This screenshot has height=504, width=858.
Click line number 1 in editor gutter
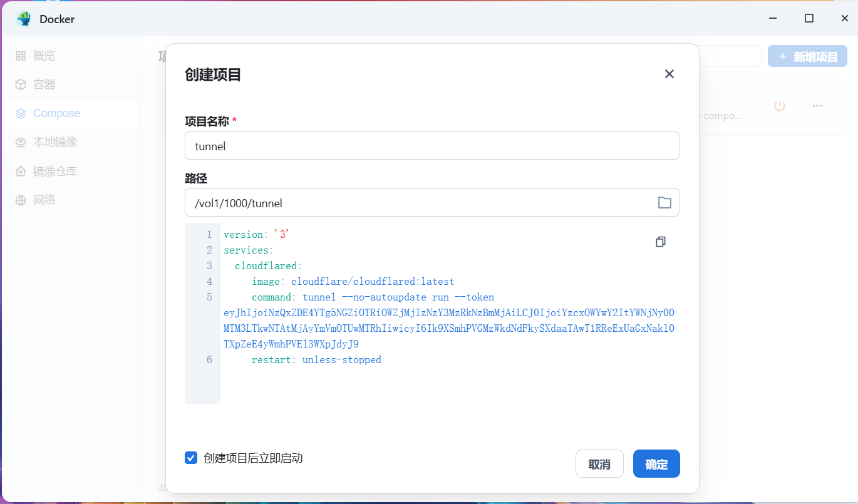pyautogui.click(x=209, y=235)
